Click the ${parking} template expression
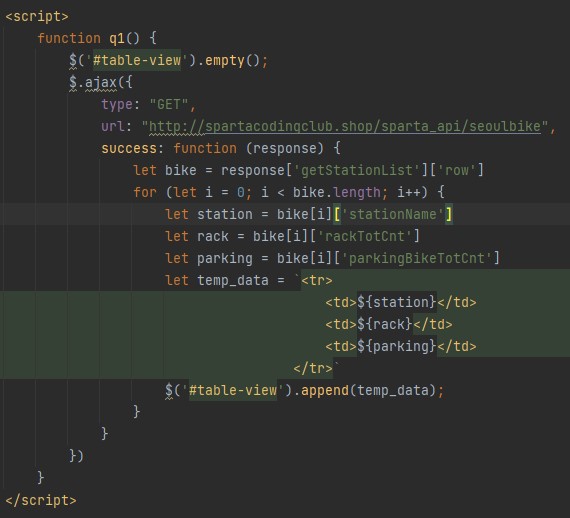Image resolution: width=570 pixels, height=518 pixels. pyautogui.click(x=397, y=346)
